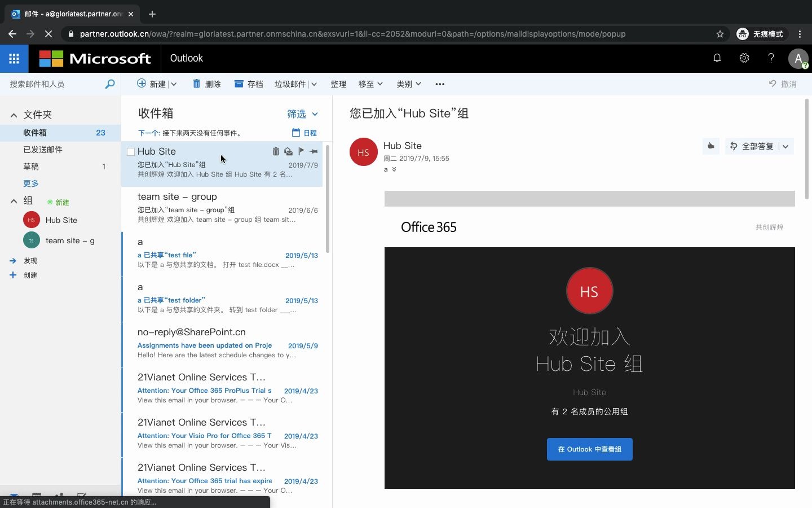Click the Hub Site sender avatar HS
The width and height of the screenshot is (812, 508).
coord(363,152)
